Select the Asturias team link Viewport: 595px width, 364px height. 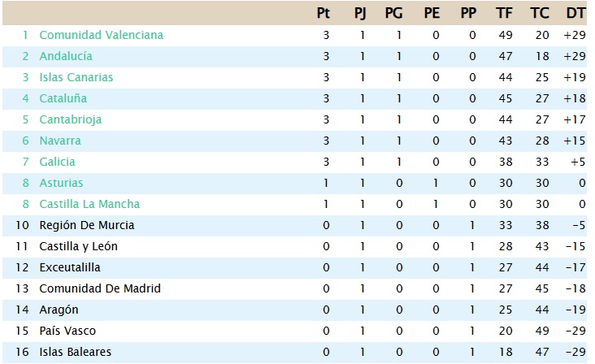61,183
